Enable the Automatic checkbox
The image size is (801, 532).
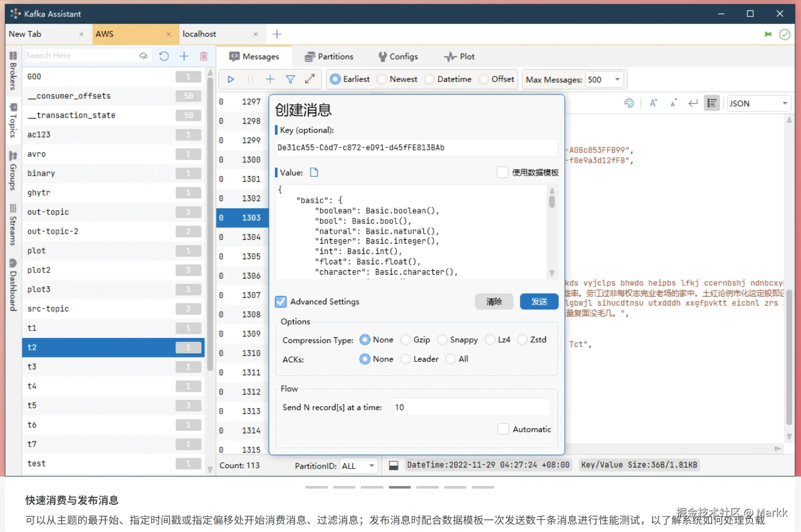pos(503,429)
